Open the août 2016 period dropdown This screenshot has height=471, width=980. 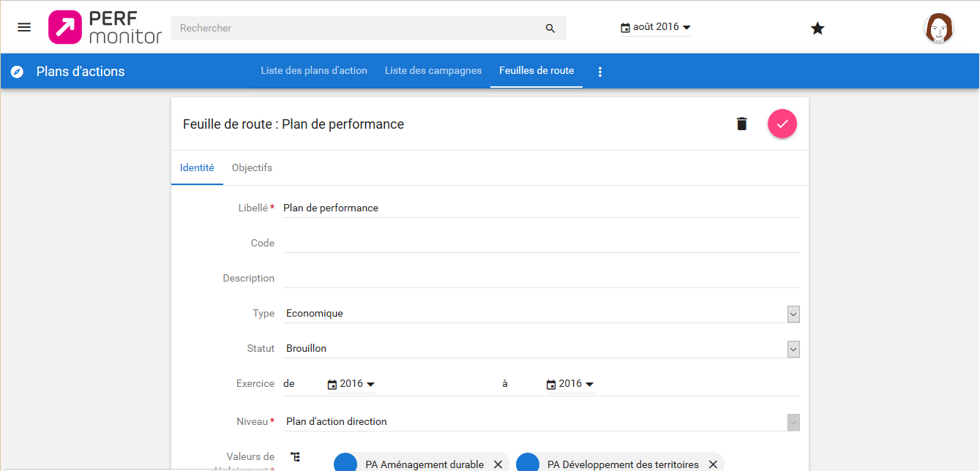(655, 27)
